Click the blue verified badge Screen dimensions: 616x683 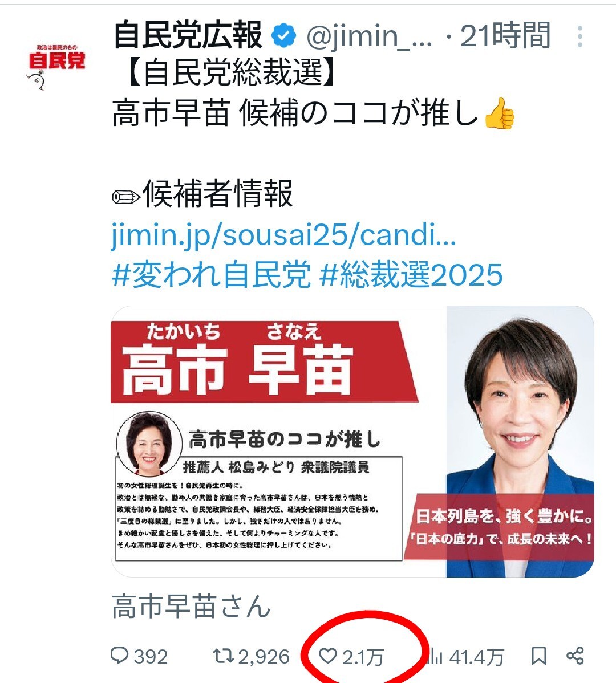click(283, 36)
